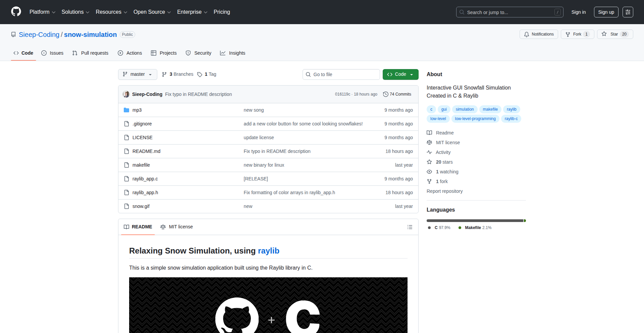Click the low-level-programming topic tag
644x333 pixels.
[475, 119]
